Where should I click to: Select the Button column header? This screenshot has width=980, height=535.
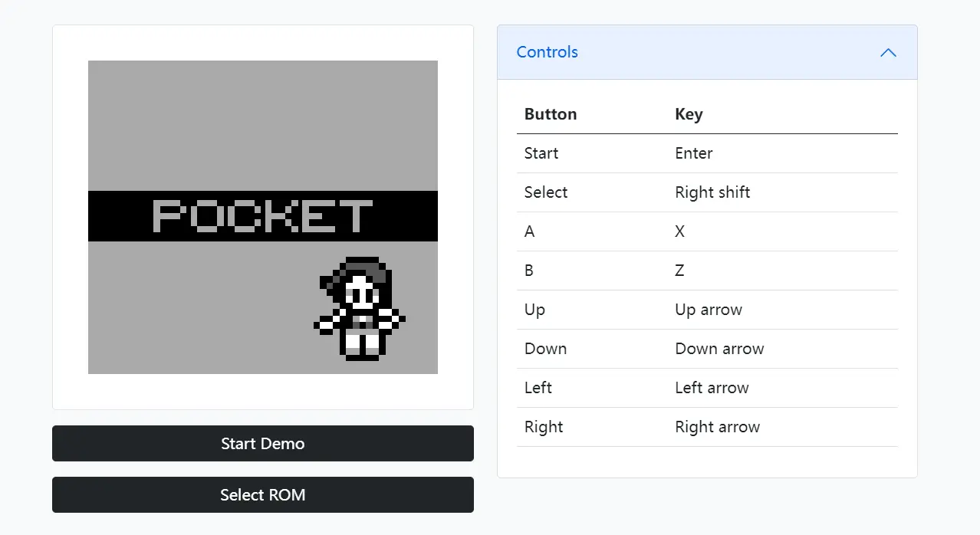(x=550, y=114)
